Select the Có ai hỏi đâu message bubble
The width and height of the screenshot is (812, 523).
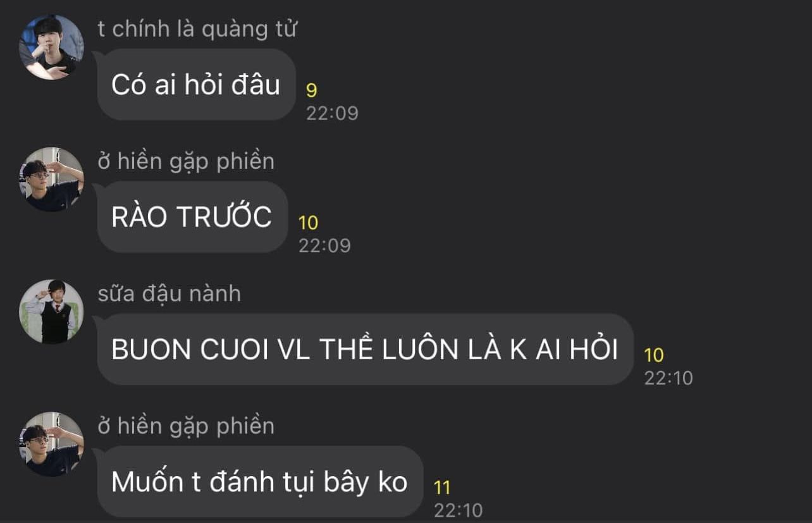197,84
